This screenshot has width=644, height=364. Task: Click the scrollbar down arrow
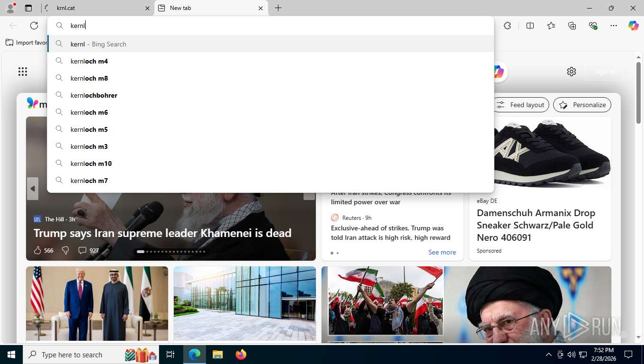pos(638,337)
